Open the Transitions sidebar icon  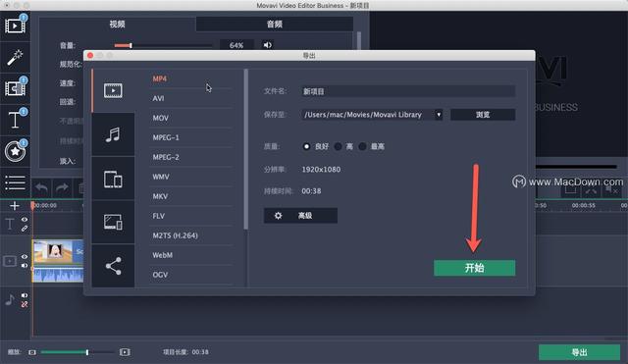click(15, 88)
